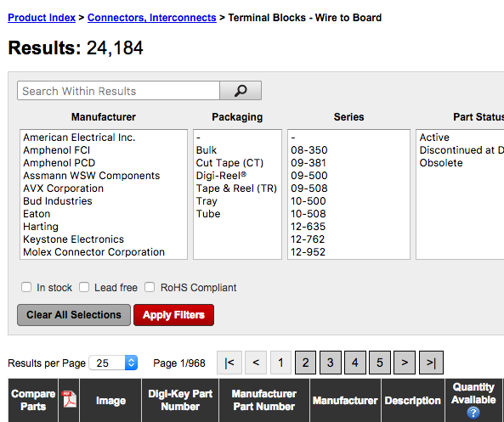The height and width of the screenshot is (422, 504).
Task: Enable the In stock checkbox
Action: coord(26,287)
